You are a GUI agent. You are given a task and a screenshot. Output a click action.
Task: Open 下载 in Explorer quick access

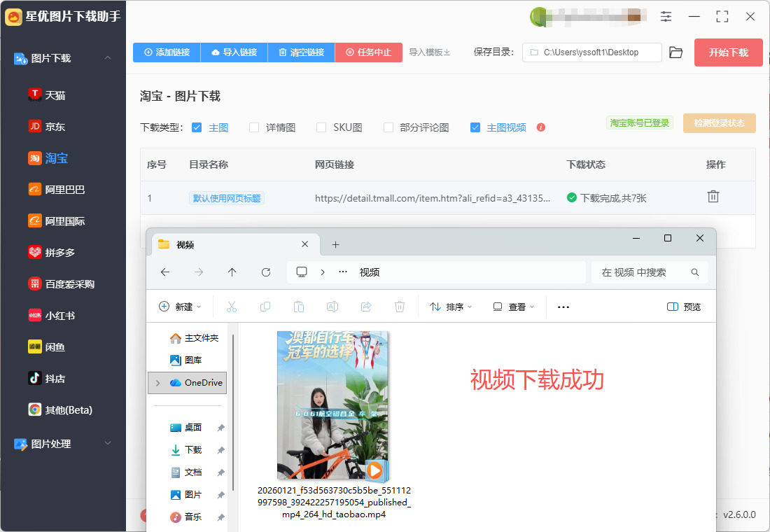(186, 450)
